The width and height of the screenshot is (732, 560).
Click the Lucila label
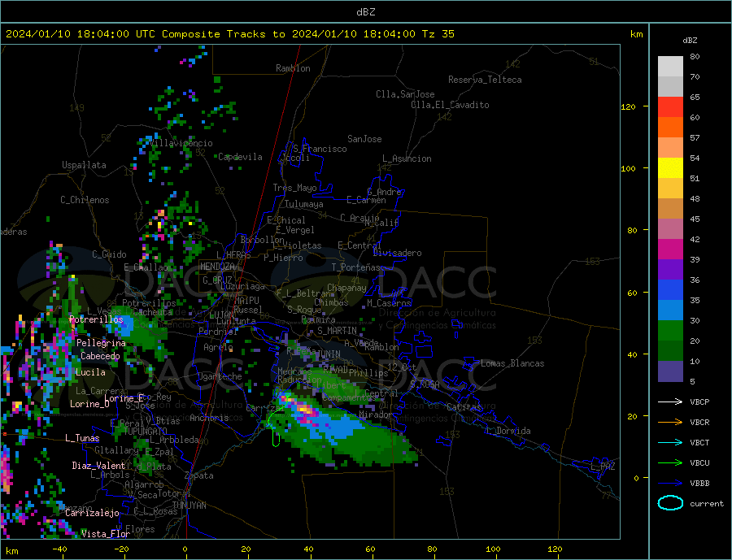pyautogui.click(x=90, y=372)
